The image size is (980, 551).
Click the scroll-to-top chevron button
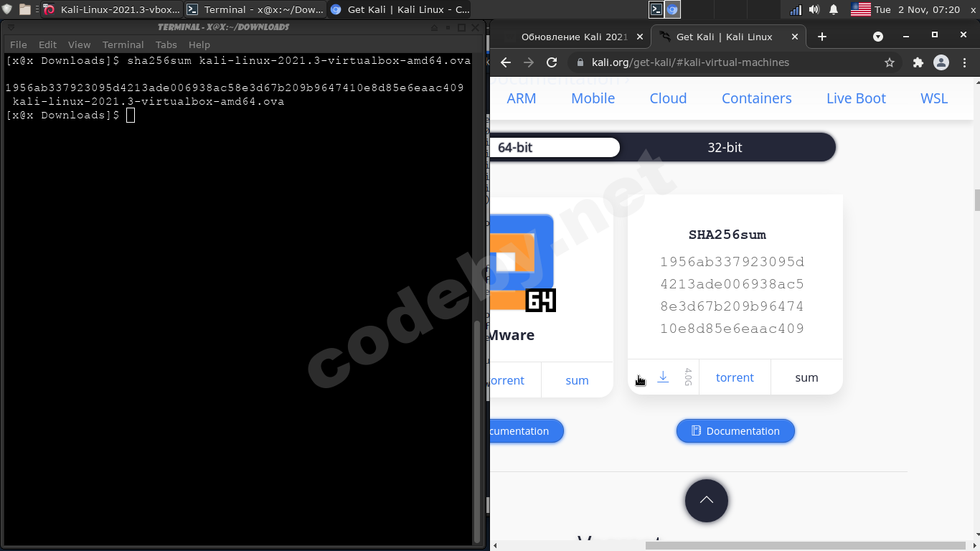707,501
